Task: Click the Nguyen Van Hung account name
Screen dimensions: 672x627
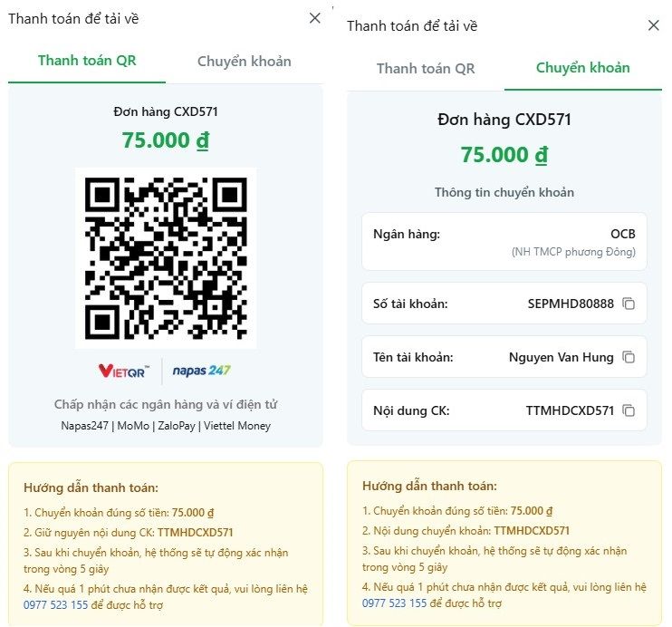Action: tap(561, 358)
